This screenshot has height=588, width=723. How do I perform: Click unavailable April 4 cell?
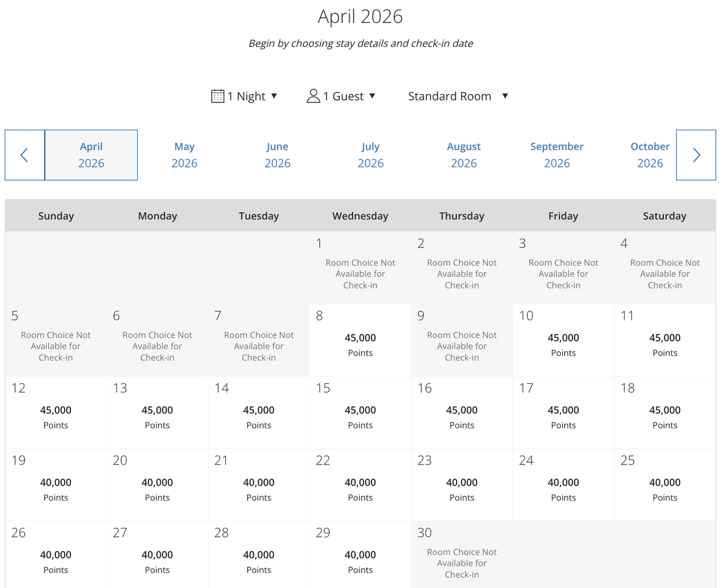665,268
